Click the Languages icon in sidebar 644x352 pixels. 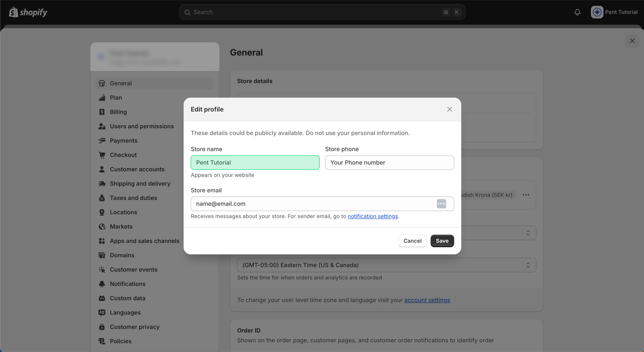[102, 312]
